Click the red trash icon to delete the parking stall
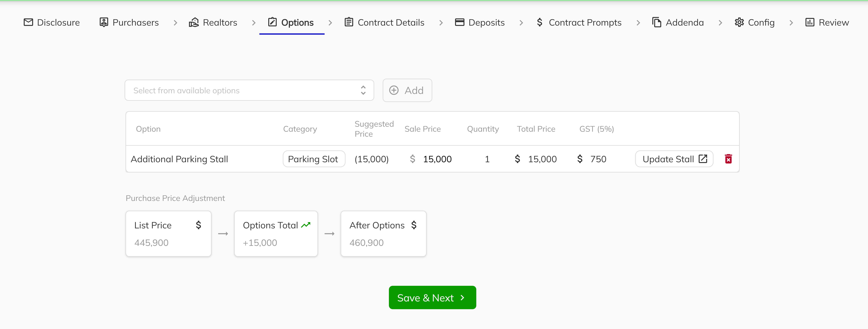This screenshot has height=329, width=868. [728, 159]
